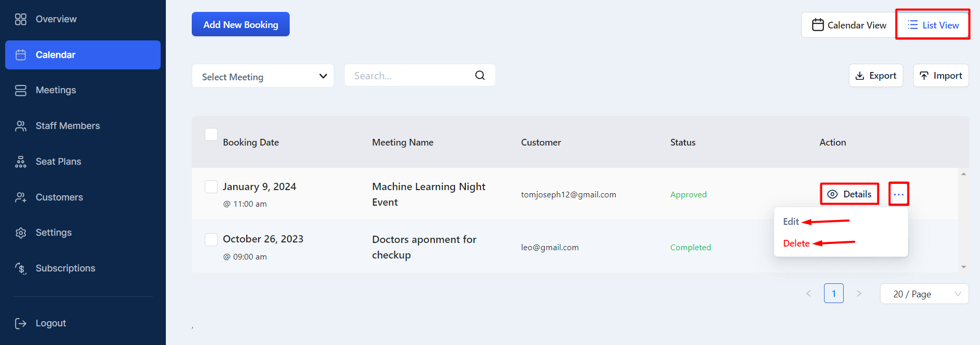
Task: Click the Logout arrow icon
Action: point(21,323)
